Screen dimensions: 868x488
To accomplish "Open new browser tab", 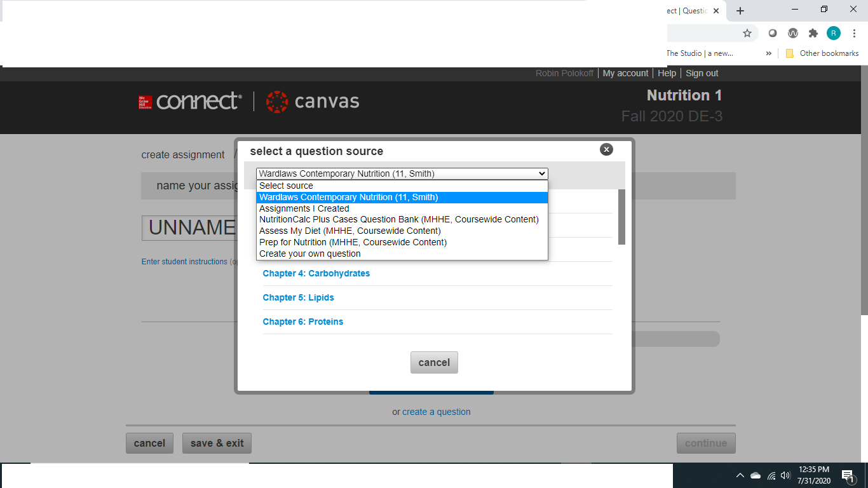I will click(x=740, y=11).
